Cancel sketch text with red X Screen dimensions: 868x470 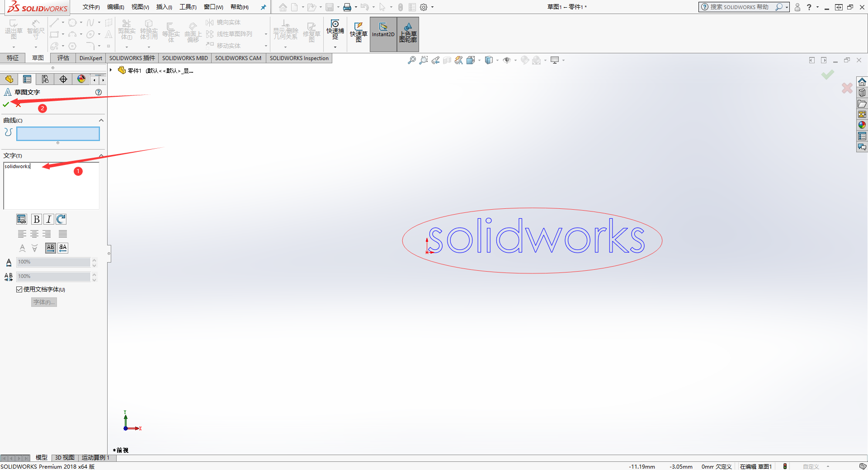[x=18, y=104]
